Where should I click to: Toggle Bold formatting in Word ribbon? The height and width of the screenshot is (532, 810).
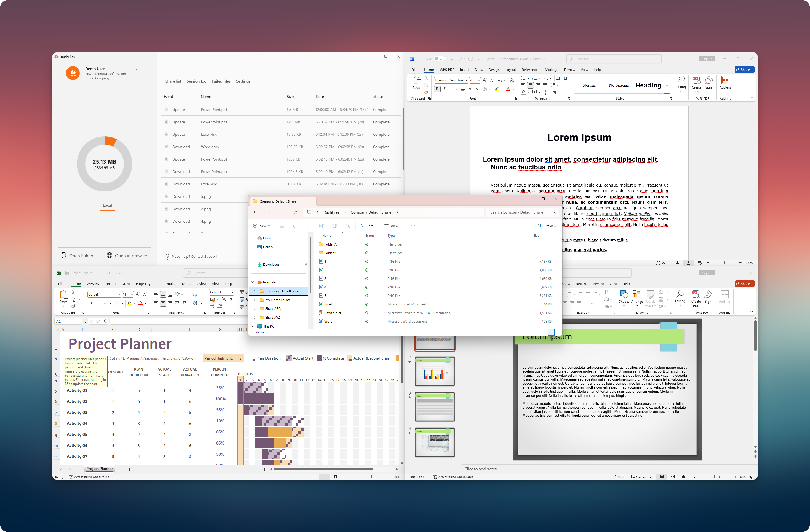[437, 89]
